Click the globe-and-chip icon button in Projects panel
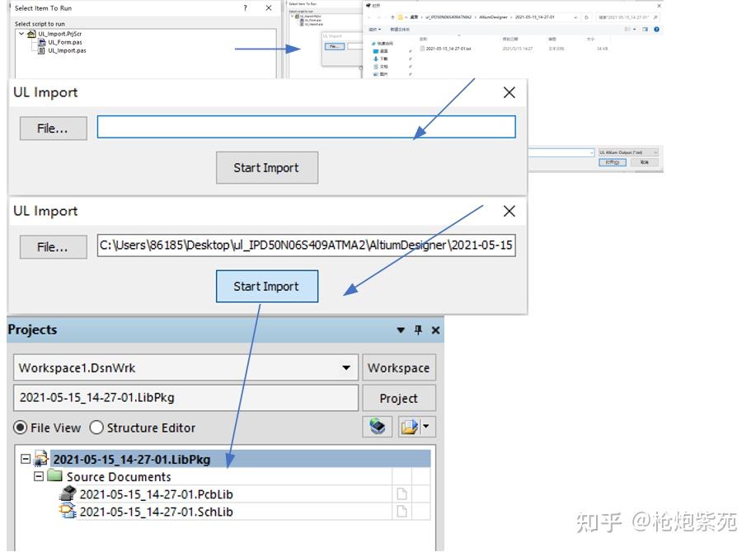This screenshot has width=756, height=552. click(378, 427)
